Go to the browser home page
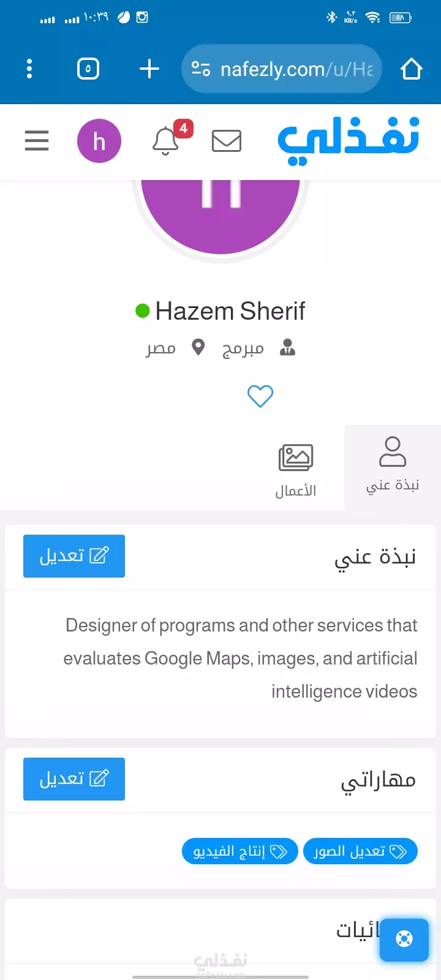This screenshot has height=980, width=441. point(412,69)
